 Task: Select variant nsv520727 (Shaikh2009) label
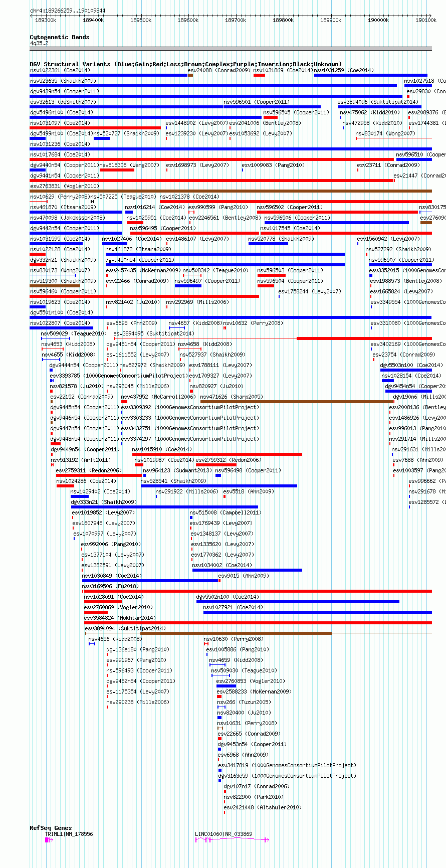pos(127,133)
